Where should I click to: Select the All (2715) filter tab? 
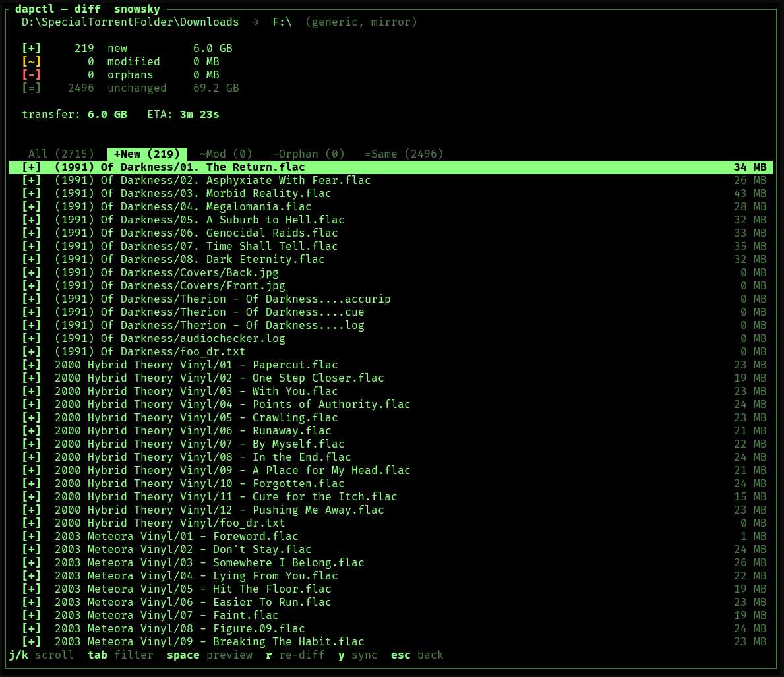tap(61, 154)
